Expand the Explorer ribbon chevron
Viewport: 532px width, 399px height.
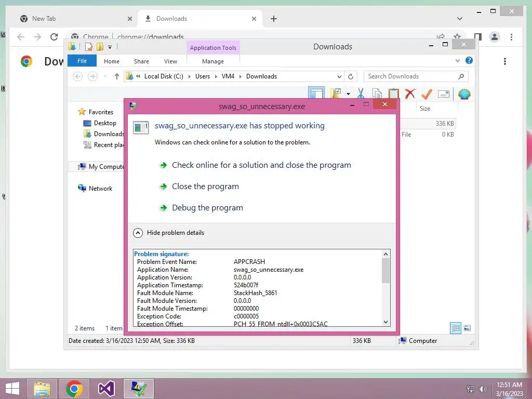coord(457,60)
